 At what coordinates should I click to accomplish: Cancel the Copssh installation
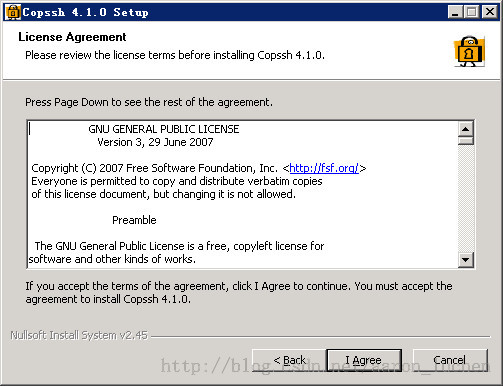click(450, 360)
